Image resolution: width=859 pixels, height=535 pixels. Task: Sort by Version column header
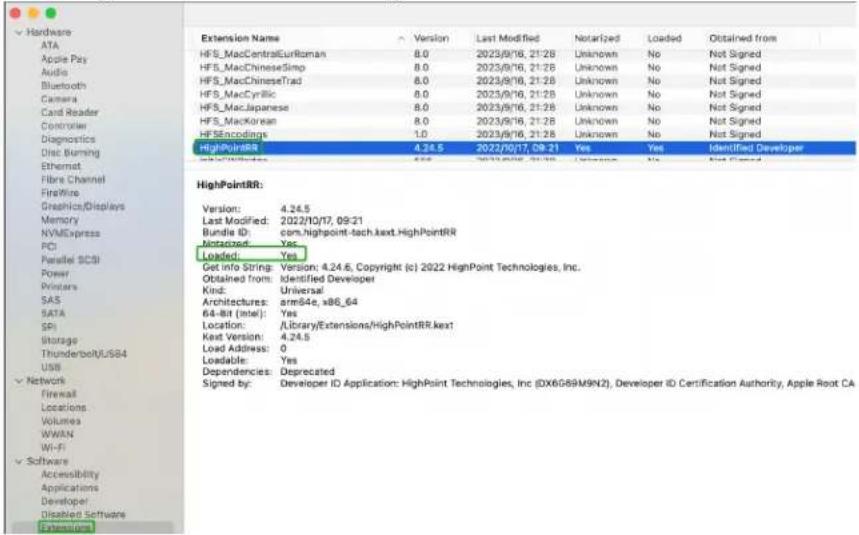(x=431, y=38)
